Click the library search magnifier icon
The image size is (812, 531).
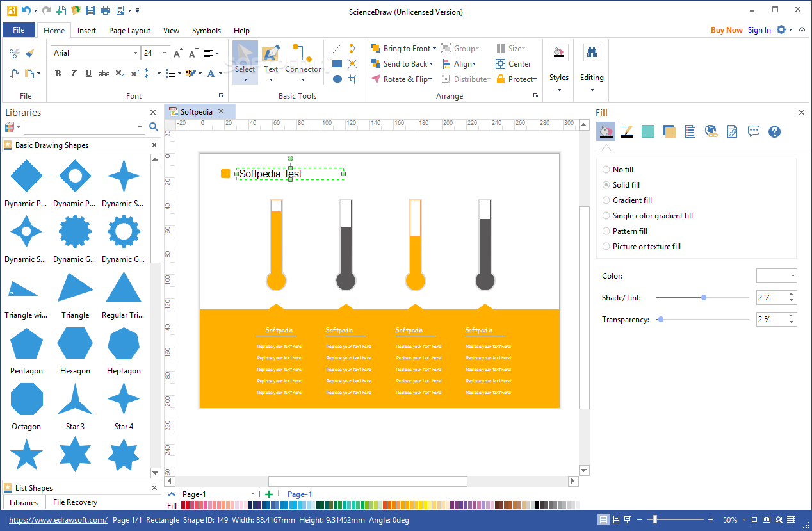pos(154,127)
